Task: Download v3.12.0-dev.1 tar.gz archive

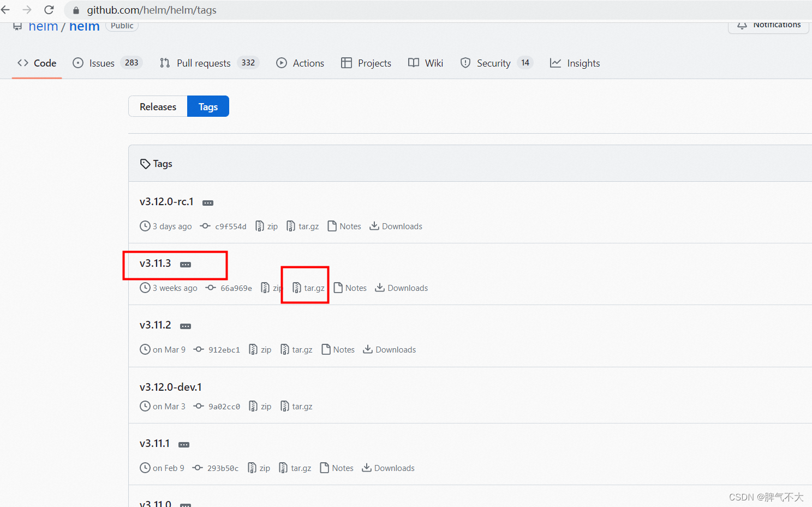Action: tap(296, 407)
